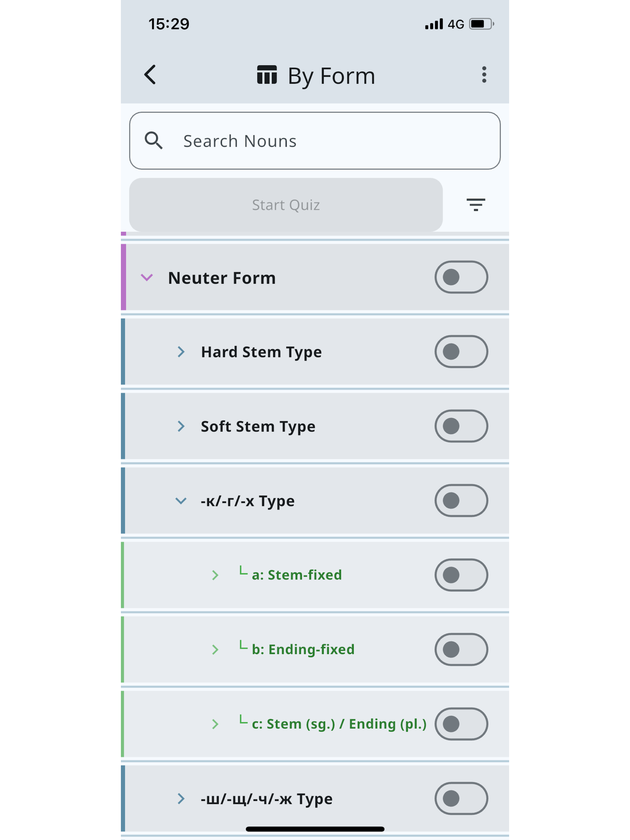
Task: Open the filter options icon
Action: [x=476, y=205]
